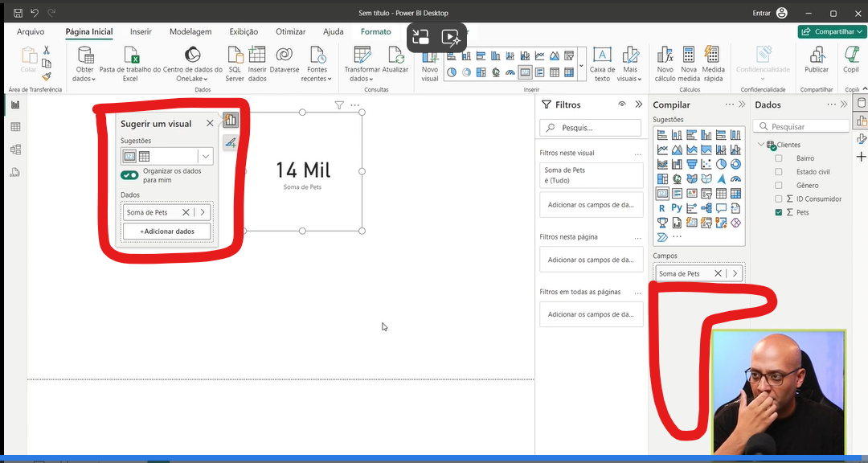This screenshot has width=868, height=463.
Task: Cut selection with scissors icon
Action: pos(47,51)
